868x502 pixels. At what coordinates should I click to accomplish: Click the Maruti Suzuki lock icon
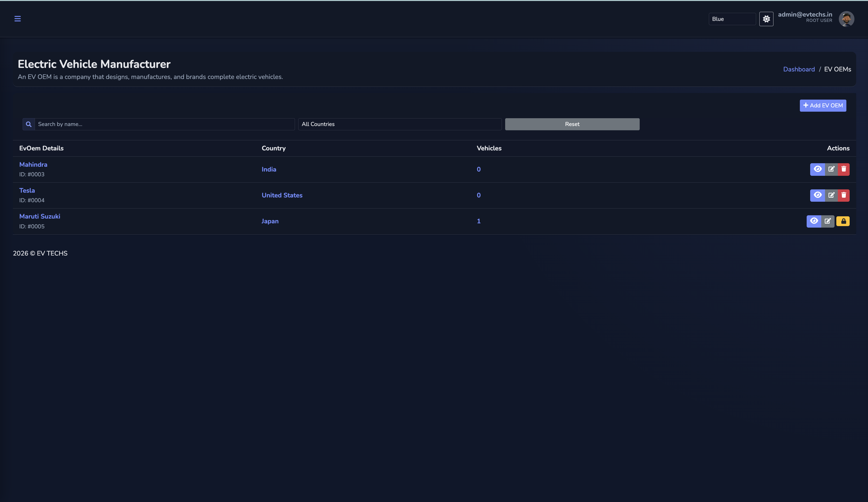[x=843, y=221]
